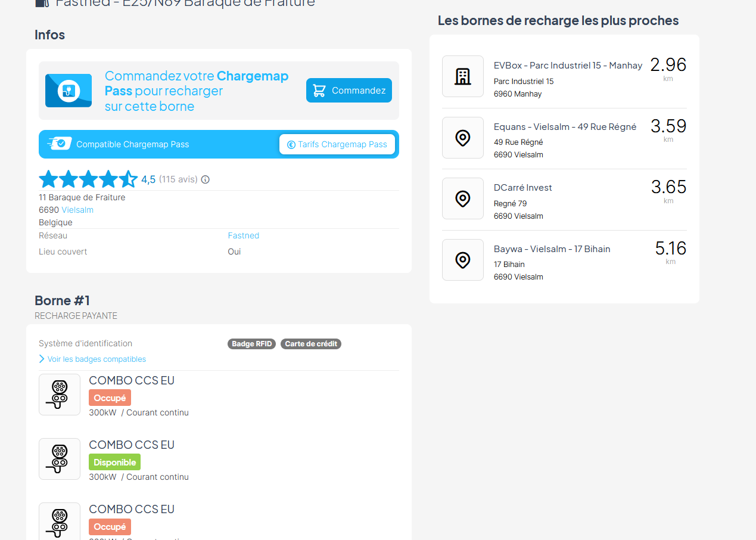Viewport: 756px width, 540px height.
Task: Click the third COMBO CCS EU connector icon
Action: pos(60,522)
